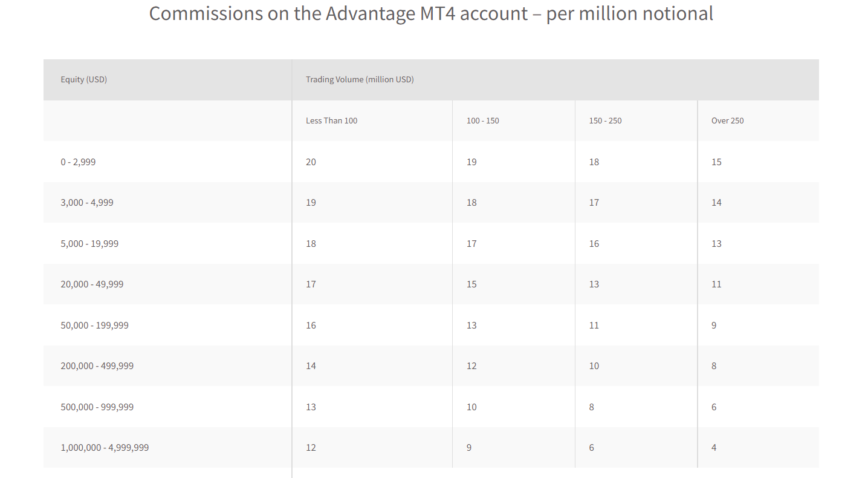This screenshot has height=478, width=868.
Task: Click the value 20 in the 0 - 2,999 row
Action: pyautogui.click(x=311, y=162)
